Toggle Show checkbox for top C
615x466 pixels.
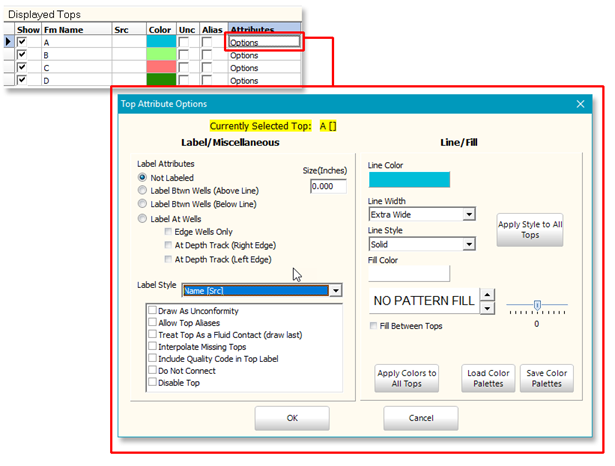point(22,67)
